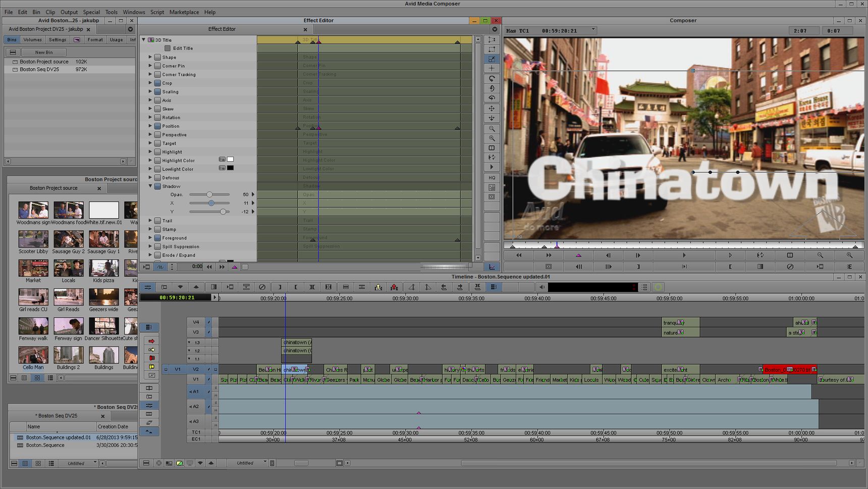Toggle the Scaling parameter checkbox
868x489 pixels.
tap(158, 91)
